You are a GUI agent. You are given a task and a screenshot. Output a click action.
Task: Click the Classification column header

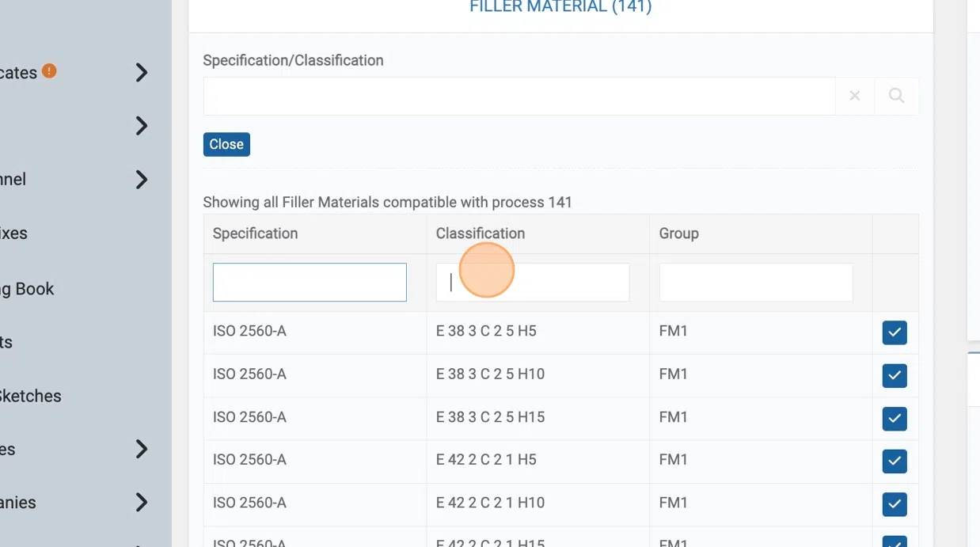tap(481, 234)
